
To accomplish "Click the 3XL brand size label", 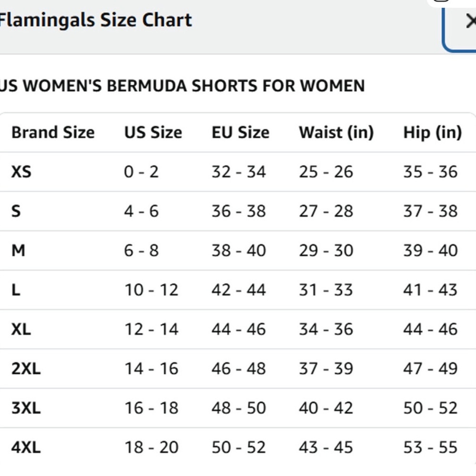I will [x=26, y=407].
